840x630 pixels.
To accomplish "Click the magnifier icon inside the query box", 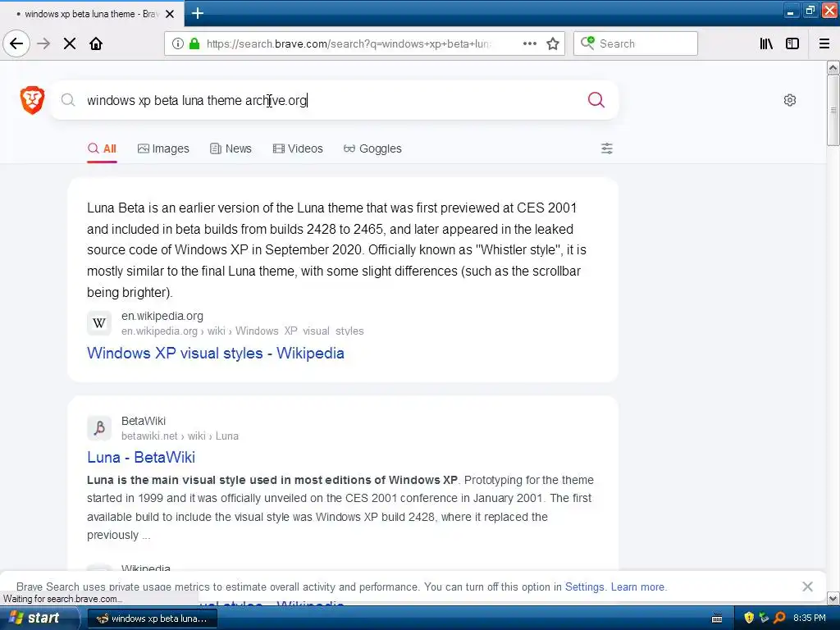I will [x=68, y=99].
